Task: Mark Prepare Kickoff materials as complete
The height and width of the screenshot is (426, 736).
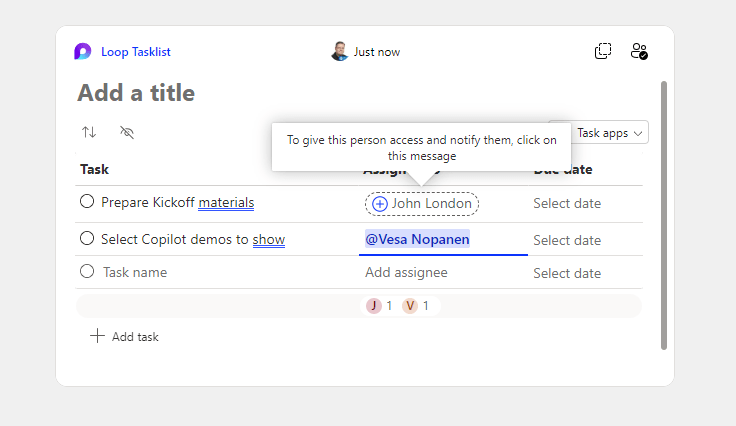Action: tap(87, 202)
